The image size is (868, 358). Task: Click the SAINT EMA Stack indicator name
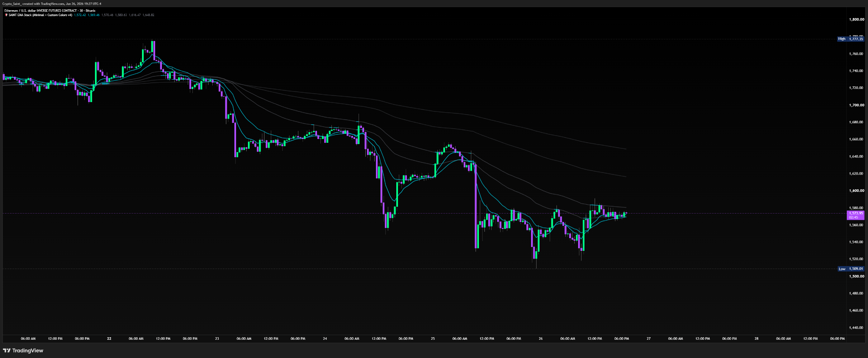[40, 15]
